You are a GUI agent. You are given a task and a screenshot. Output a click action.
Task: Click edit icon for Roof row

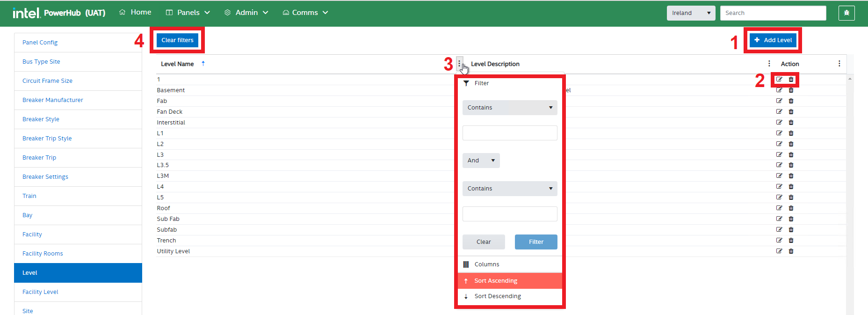pos(779,208)
